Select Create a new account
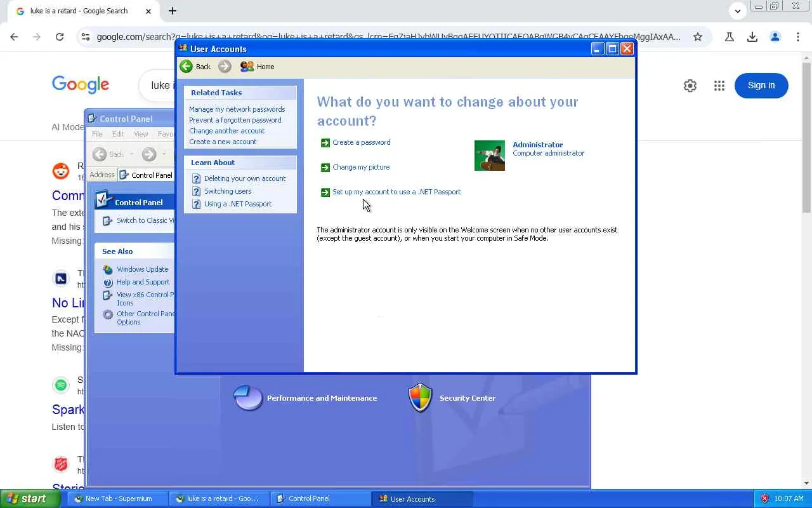Viewport: 812px width, 508px height. point(223,142)
